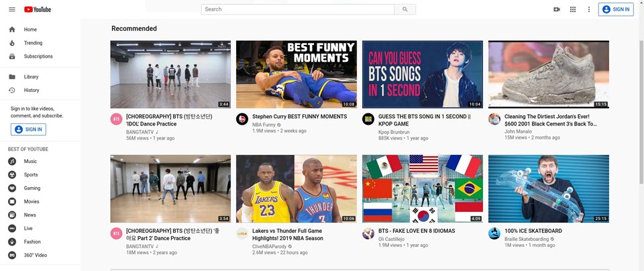Open Lakers vs Thunder Highlights title

click(x=288, y=235)
